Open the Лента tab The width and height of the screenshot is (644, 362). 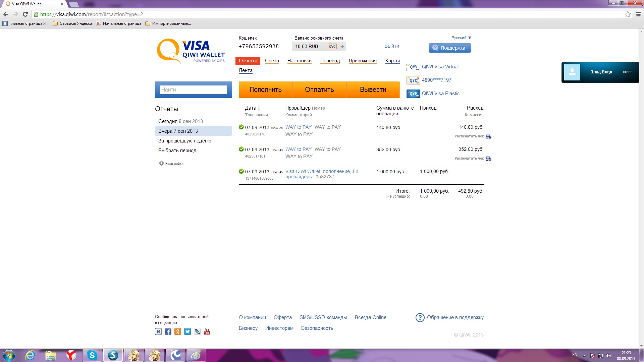246,70
